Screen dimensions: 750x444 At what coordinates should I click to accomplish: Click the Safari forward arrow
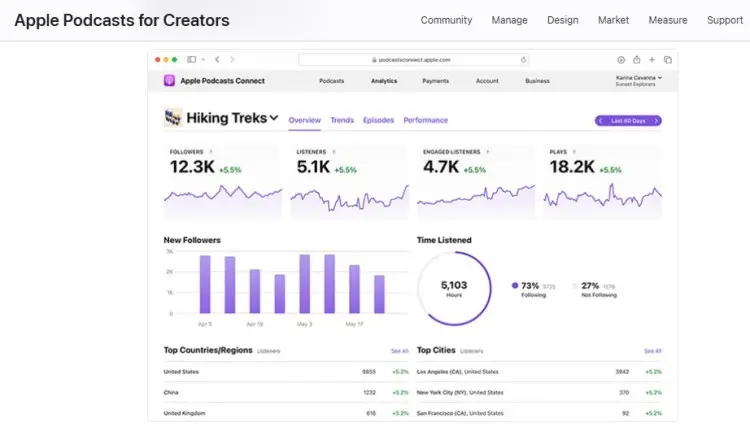[x=232, y=59]
